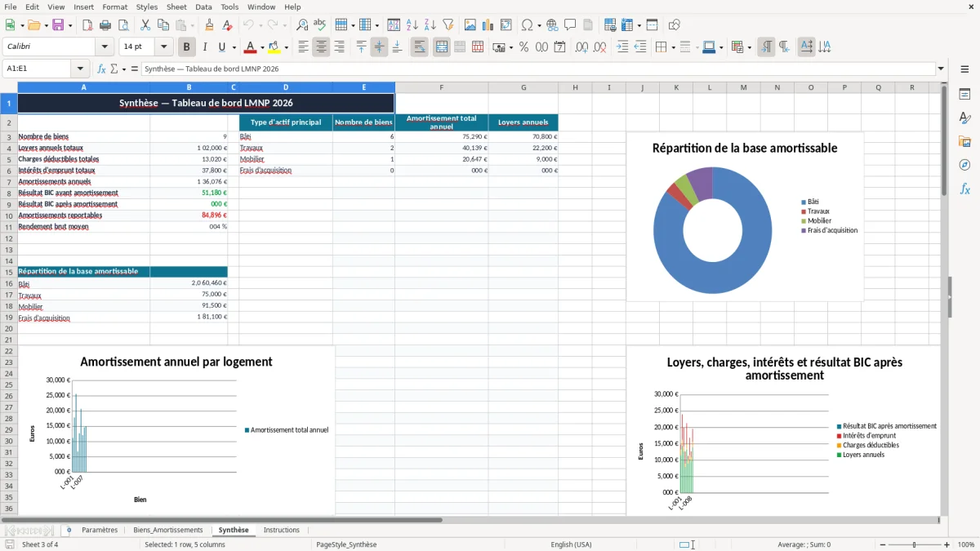The height and width of the screenshot is (551, 980).
Task: Run the Spelling check icon
Action: 320,25
